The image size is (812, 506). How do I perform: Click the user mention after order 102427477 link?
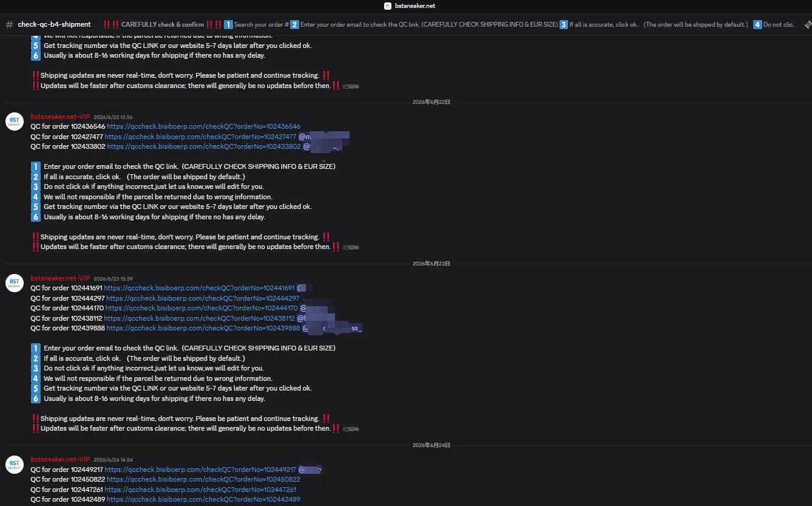pyautogui.click(x=324, y=137)
